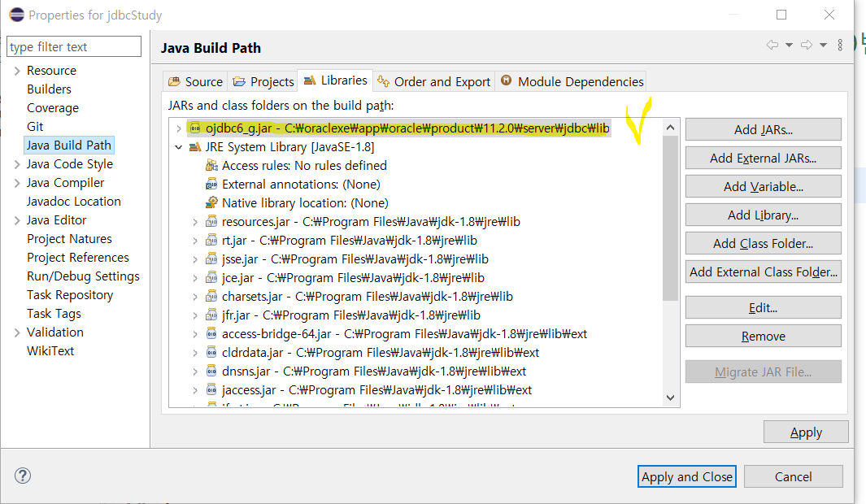Click the charsets.jar icon

coord(211,297)
